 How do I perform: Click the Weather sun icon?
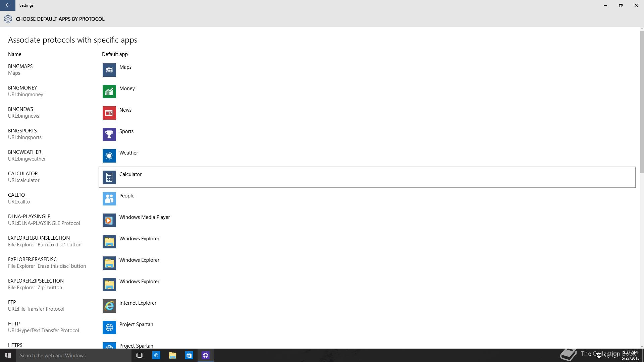[109, 156]
